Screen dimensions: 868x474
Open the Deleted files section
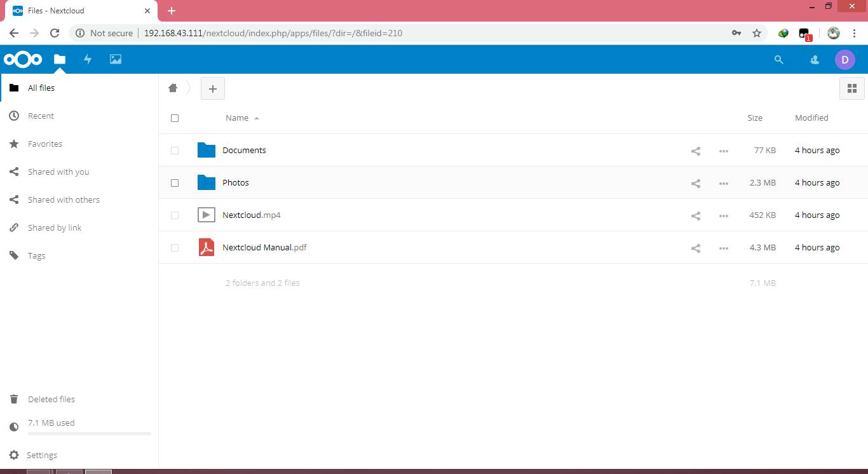point(51,399)
